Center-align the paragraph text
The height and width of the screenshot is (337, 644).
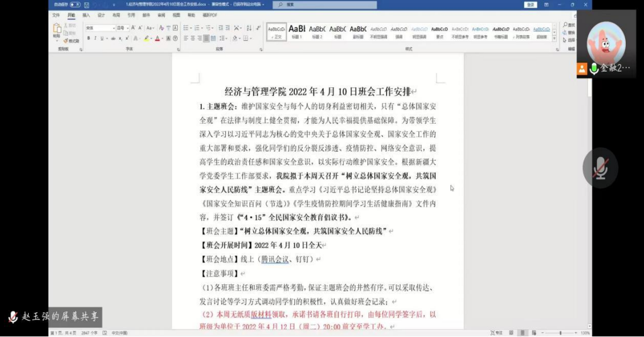coord(192,38)
